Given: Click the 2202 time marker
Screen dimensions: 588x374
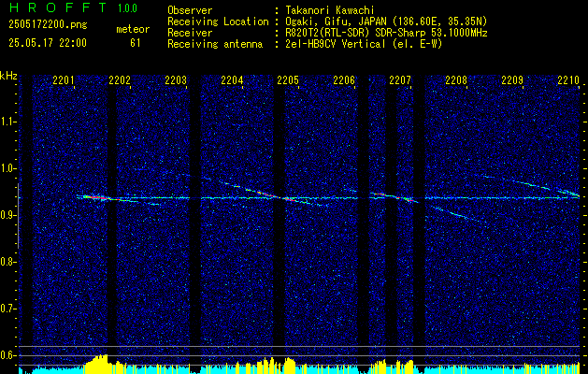Looking at the screenshot, I should click(120, 80).
